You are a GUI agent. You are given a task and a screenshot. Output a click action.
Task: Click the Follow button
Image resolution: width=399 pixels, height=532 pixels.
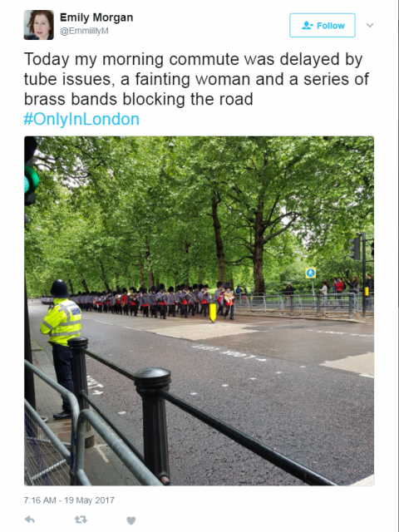[323, 26]
